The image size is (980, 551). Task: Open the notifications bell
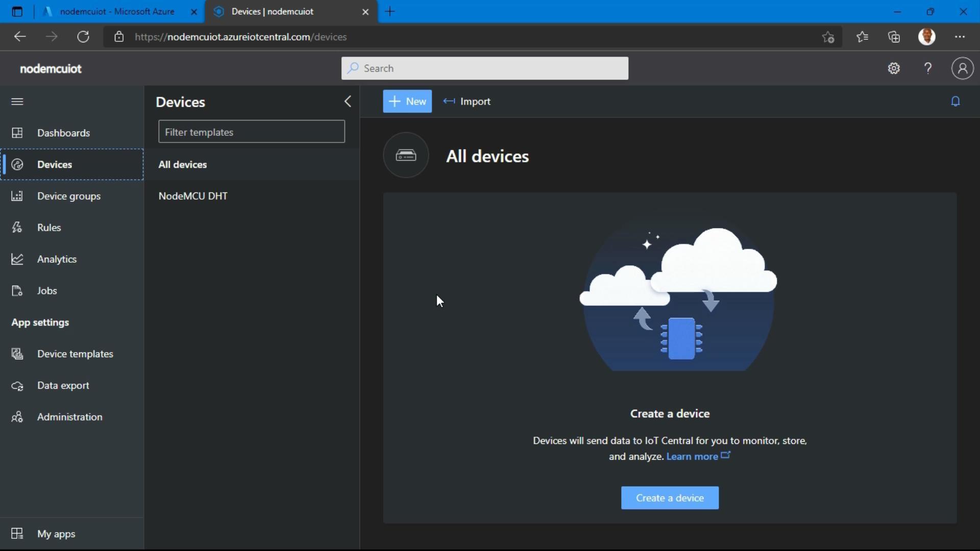point(955,102)
